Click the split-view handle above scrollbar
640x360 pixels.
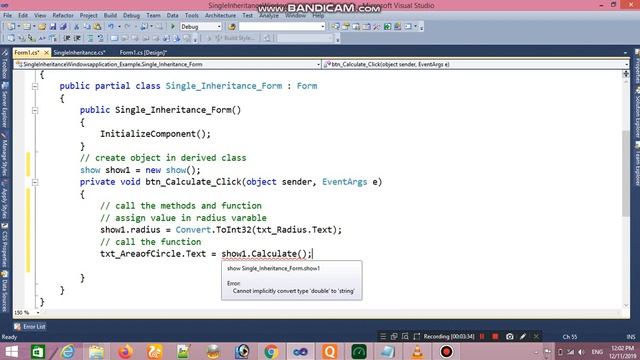tap(626, 73)
